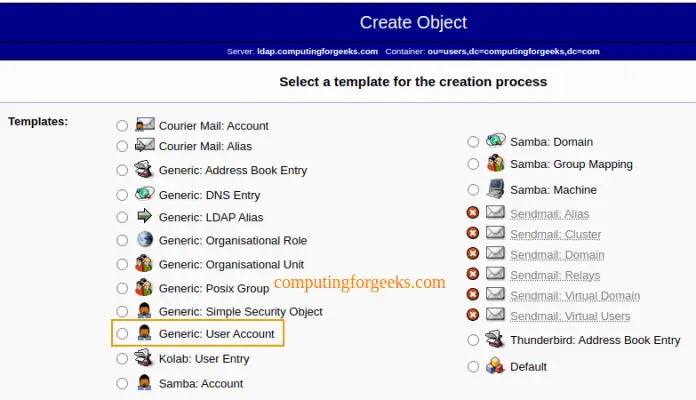
Task: Click the Samba Machine computer icon
Action: [x=495, y=189]
